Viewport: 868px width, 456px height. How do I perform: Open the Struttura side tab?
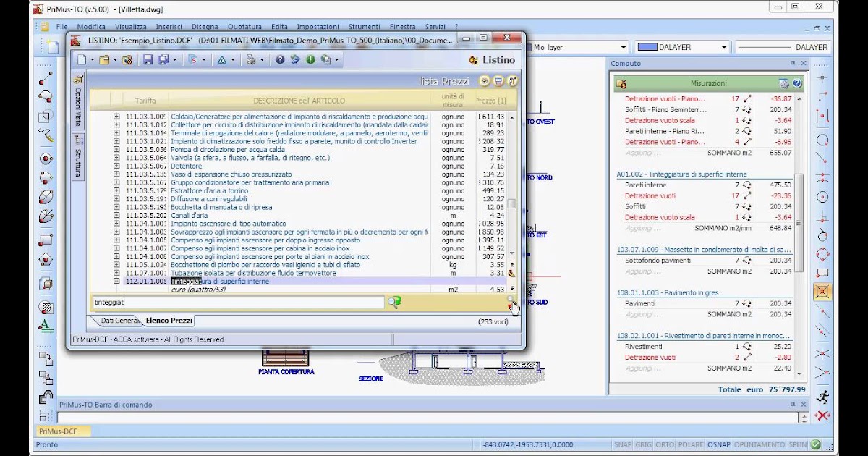[x=78, y=158]
